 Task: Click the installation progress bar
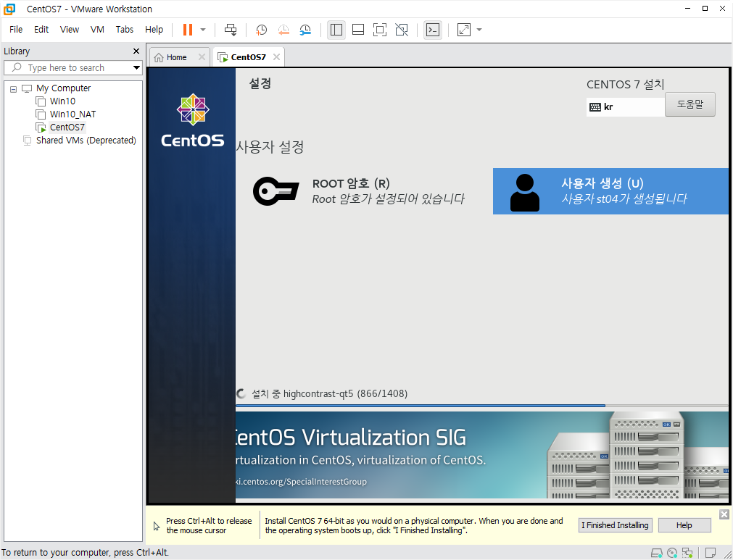(x=482, y=406)
